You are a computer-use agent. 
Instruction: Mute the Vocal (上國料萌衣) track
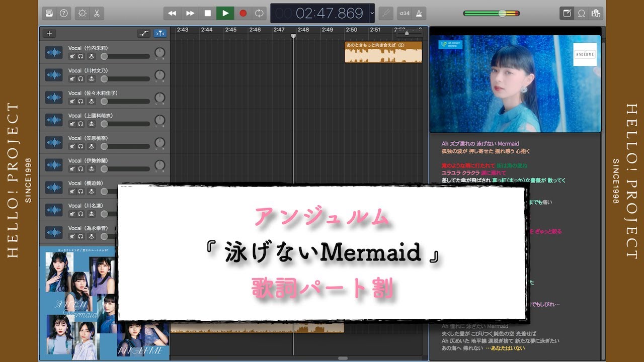click(x=72, y=124)
